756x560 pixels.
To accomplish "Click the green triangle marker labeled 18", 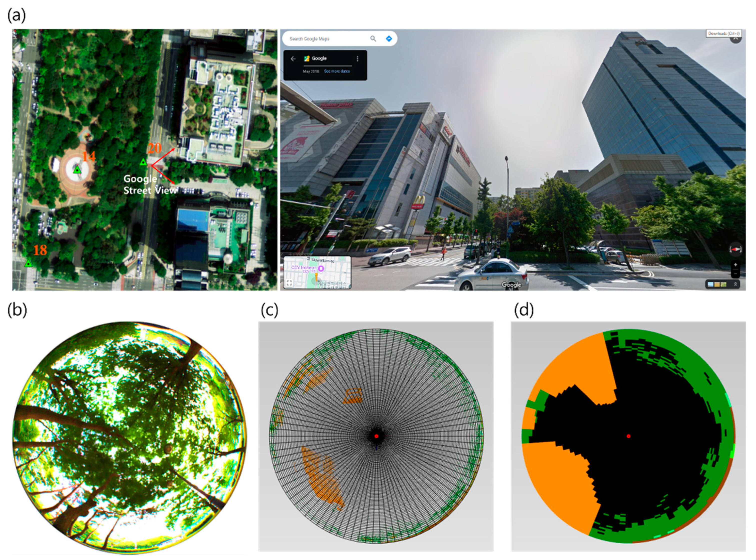I will [29, 263].
